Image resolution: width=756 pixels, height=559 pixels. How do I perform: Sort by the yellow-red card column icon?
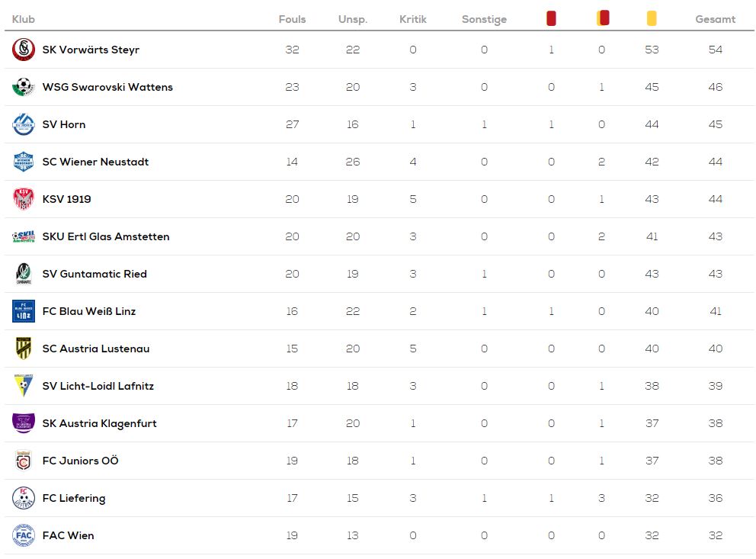(603, 18)
